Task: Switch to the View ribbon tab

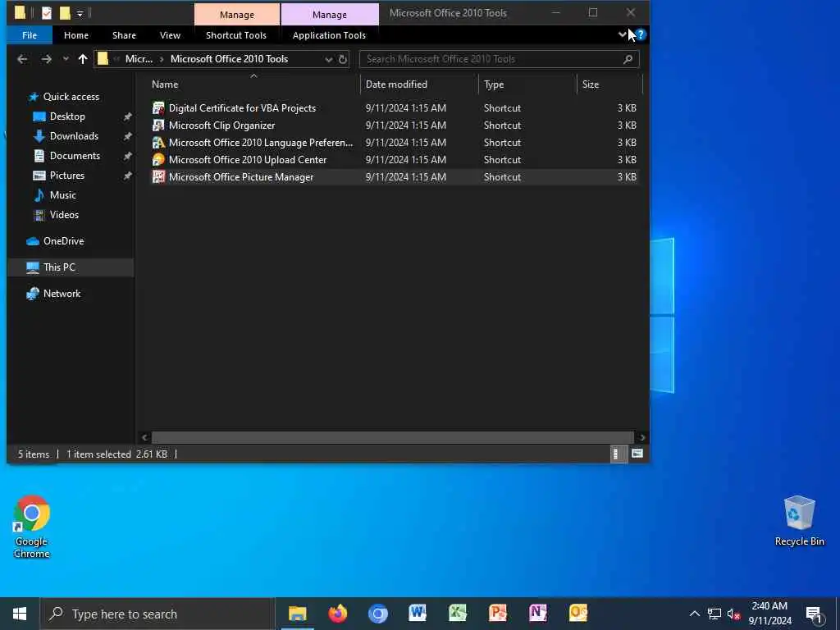Action: click(170, 35)
